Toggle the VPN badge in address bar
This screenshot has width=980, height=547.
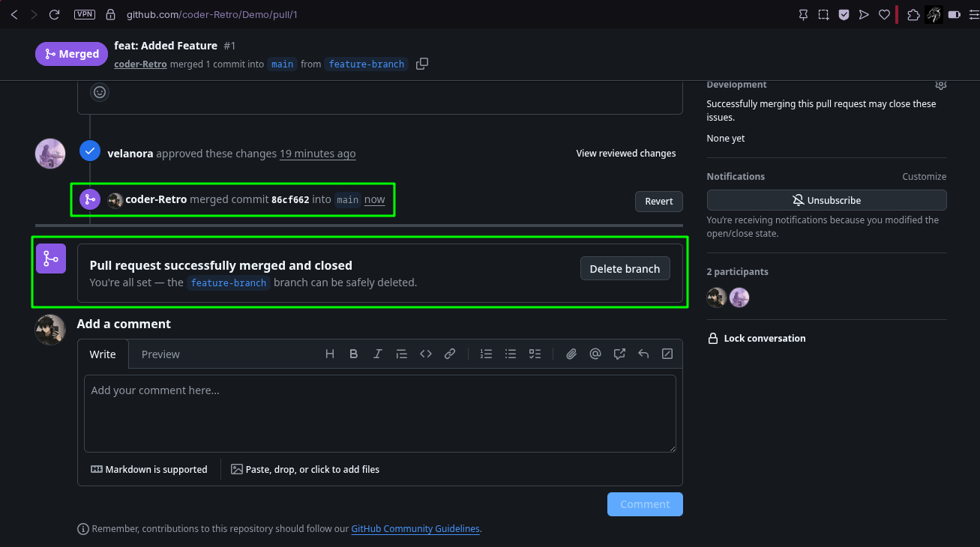point(85,14)
